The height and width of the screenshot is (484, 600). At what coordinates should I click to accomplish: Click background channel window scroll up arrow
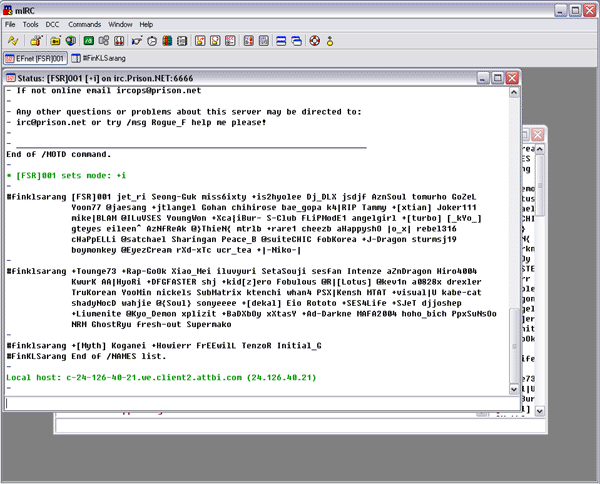point(540,149)
